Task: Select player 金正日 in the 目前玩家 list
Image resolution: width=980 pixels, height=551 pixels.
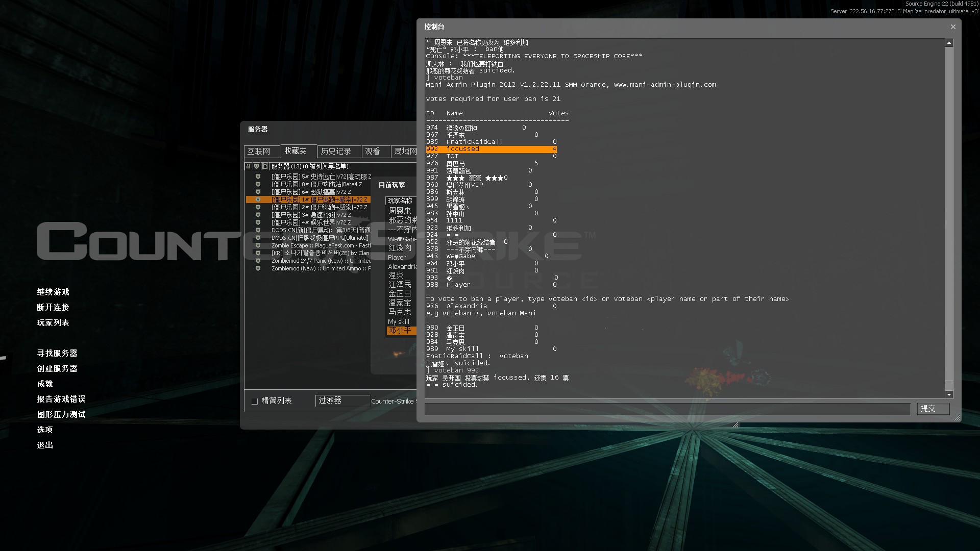Action: tap(401, 294)
